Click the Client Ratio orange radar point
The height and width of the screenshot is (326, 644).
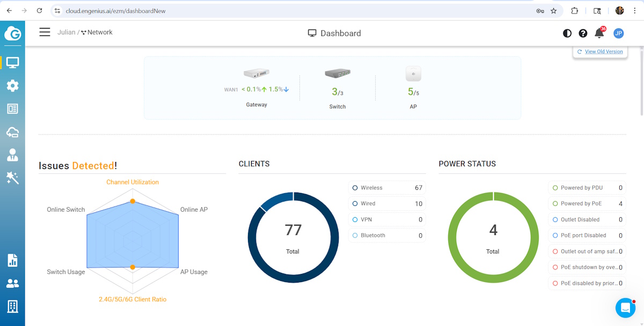[133, 267]
